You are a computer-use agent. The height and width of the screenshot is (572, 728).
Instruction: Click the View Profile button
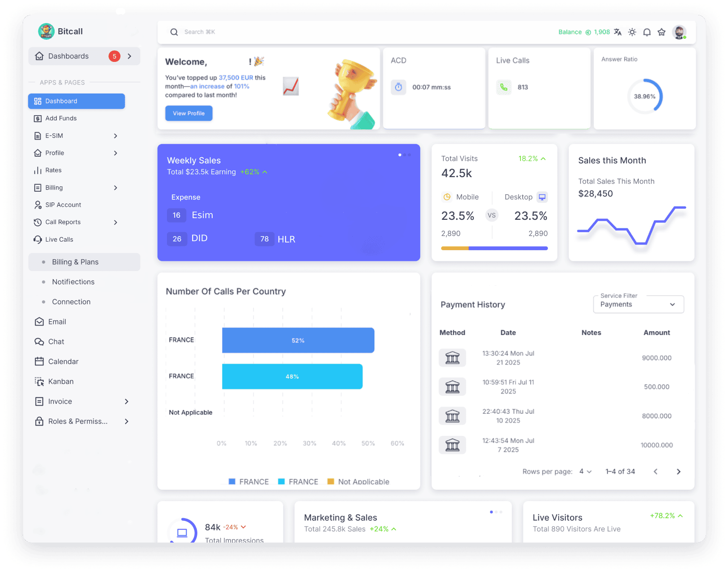tap(189, 113)
